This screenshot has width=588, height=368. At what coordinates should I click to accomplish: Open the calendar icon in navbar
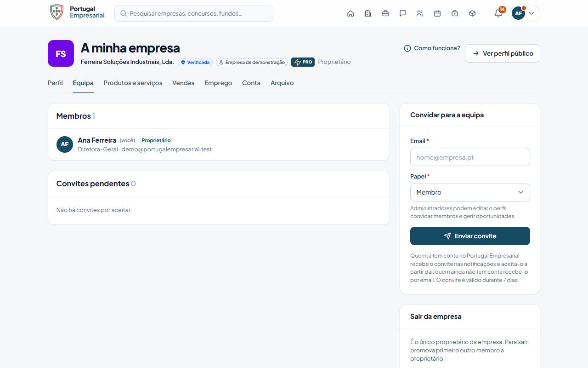[x=437, y=13]
